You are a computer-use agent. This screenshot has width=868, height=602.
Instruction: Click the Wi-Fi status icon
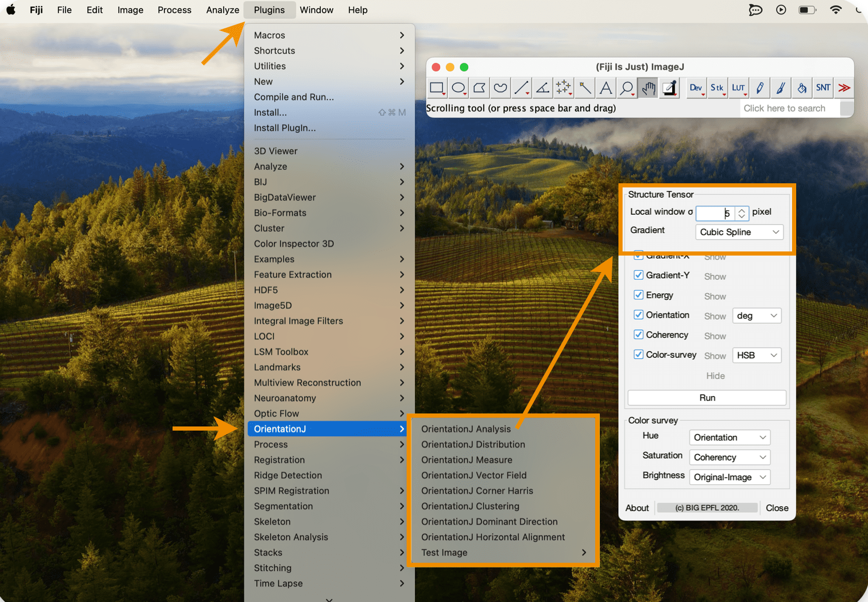(835, 10)
